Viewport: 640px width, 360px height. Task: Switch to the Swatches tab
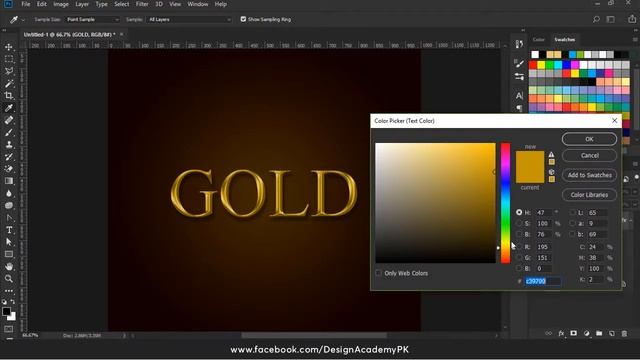click(x=564, y=40)
